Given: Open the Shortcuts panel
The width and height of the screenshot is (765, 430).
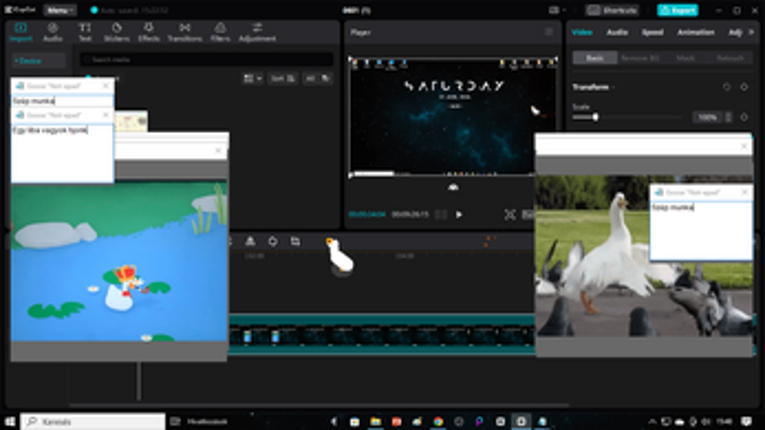Looking at the screenshot, I should (x=613, y=10).
